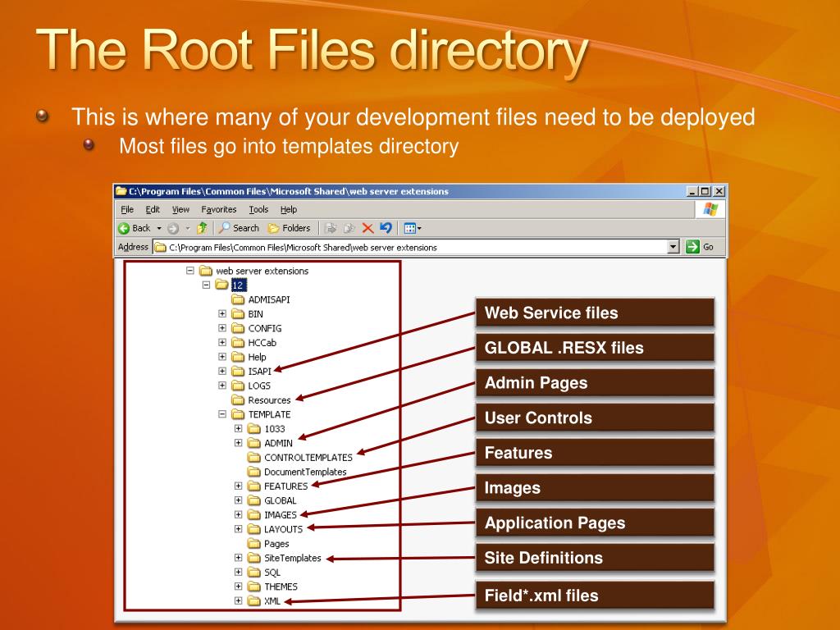The width and height of the screenshot is (840, 630).
Task: Open the View menu
Action: pyautogui.click(x=180, y=209)
